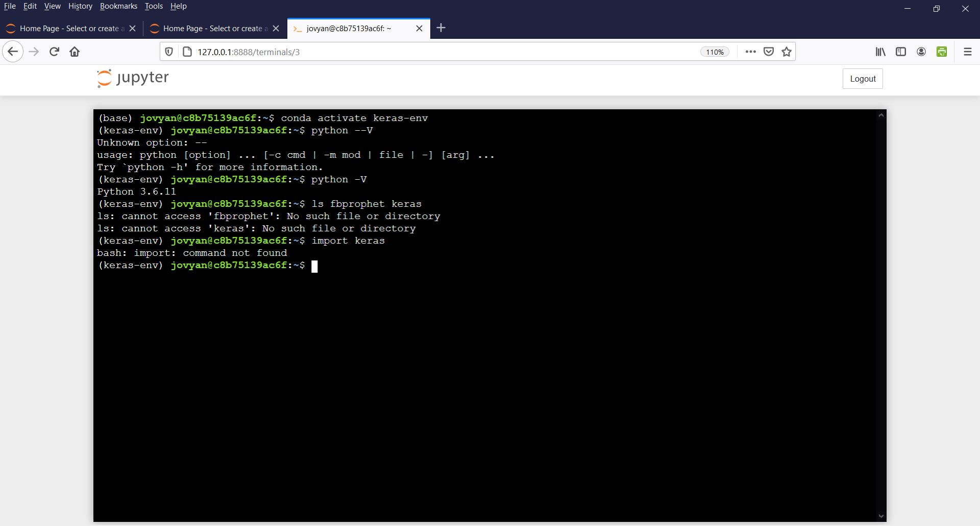Click the Logout button
Screen dimensions: 980x526
tap(863, 79)
